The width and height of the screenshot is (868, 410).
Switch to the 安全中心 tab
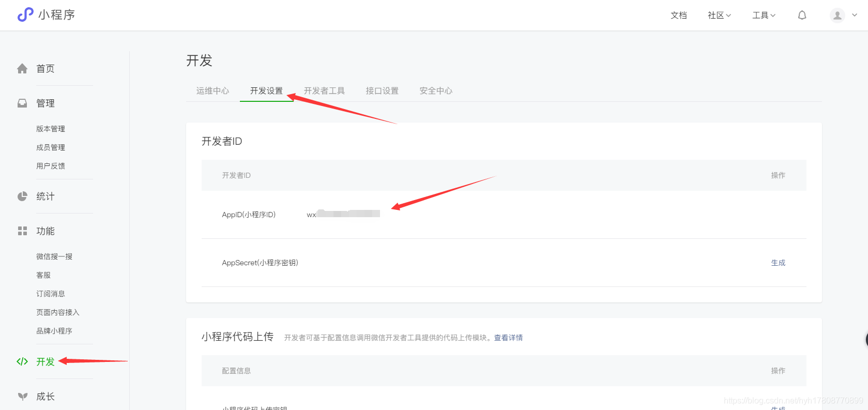[436, 90]
